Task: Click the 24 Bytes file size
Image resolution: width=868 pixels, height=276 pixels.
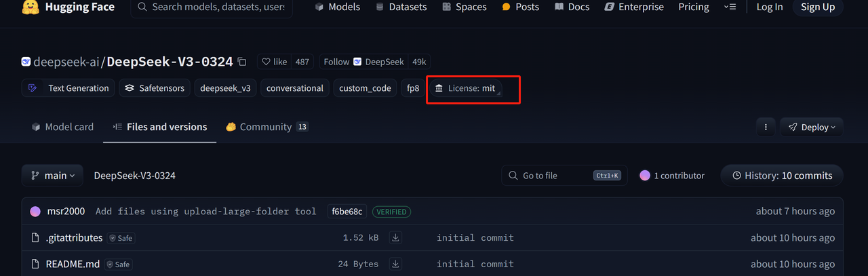Action: click(x=358, y=264)
